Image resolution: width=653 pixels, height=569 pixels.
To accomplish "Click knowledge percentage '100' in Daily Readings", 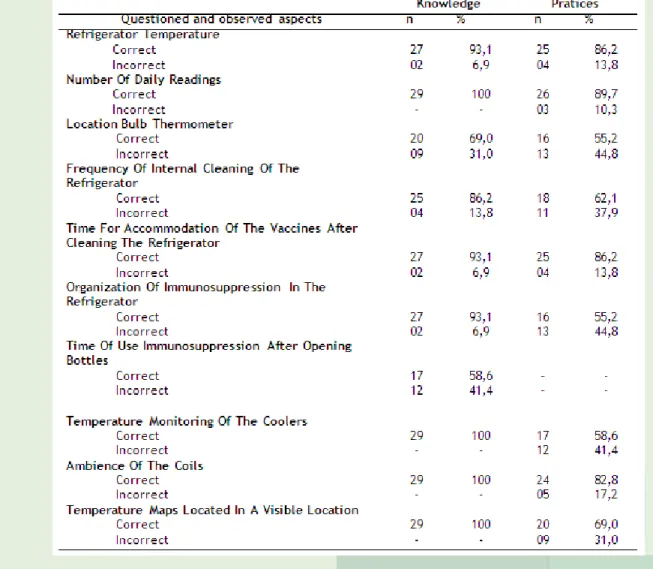I will click(481, 95).
